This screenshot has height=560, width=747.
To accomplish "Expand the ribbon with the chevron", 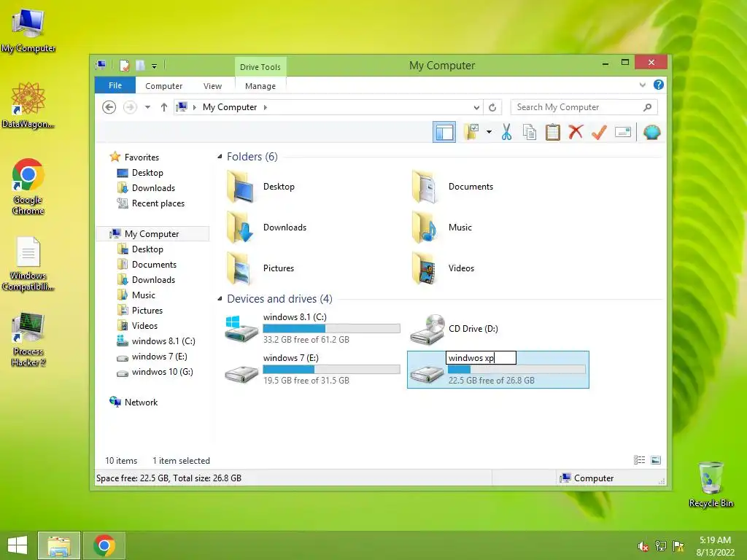I will point(642,85).
